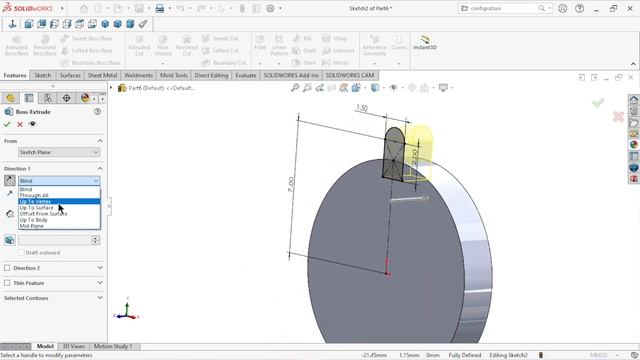Screen dimensions: 640x360
Task: Click the Normal To view icon
Action: coord(12,24)
